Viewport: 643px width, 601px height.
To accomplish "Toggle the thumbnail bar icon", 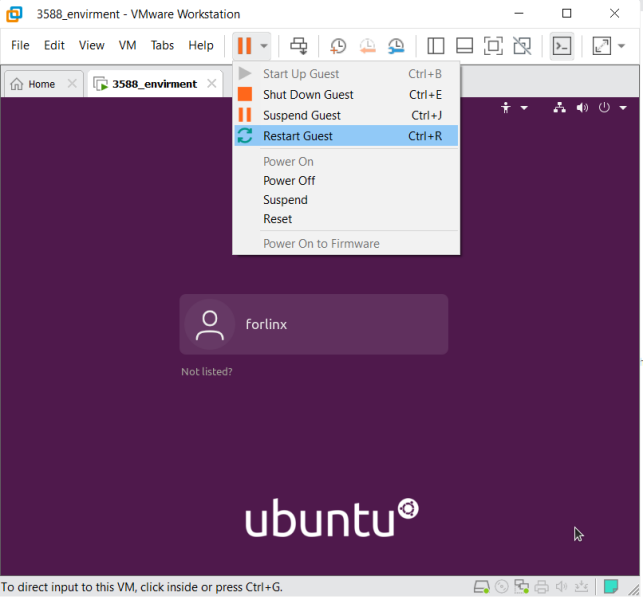I will tap(464, 46).
